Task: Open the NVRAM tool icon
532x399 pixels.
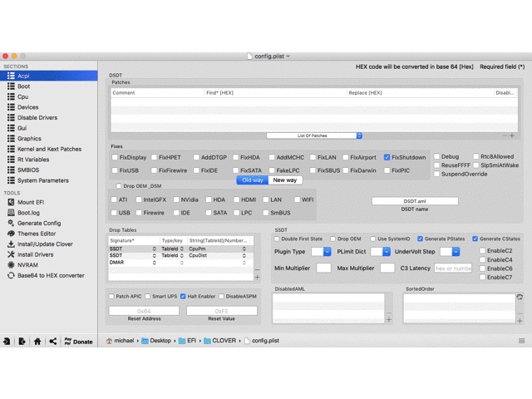Action: coord(11,265)
